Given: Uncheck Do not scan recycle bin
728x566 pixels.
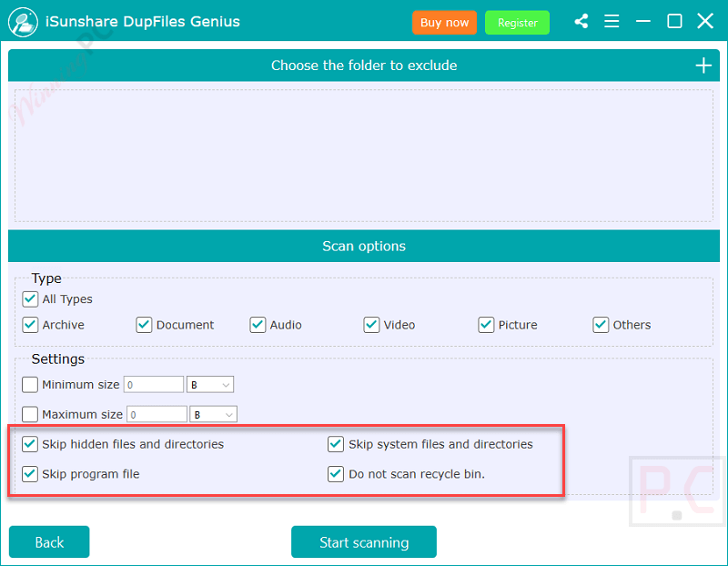Looking at the screenshot, I should tap(337, 474).
